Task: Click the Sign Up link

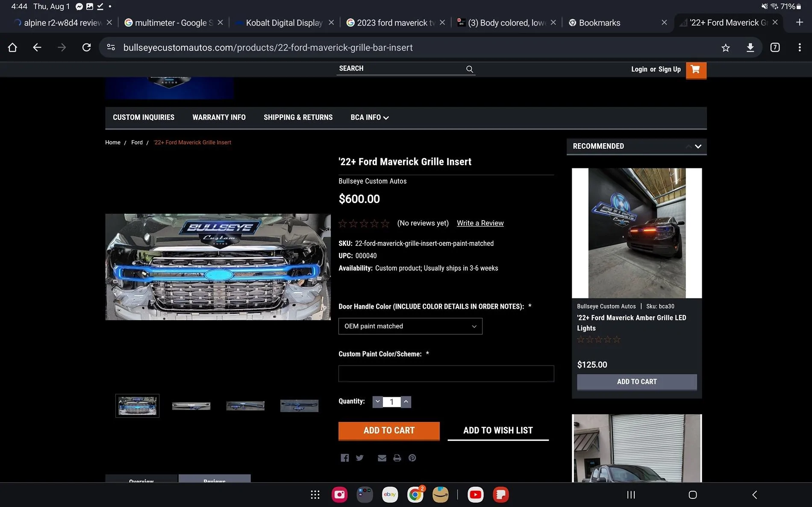Action: [x=670, y=69]
